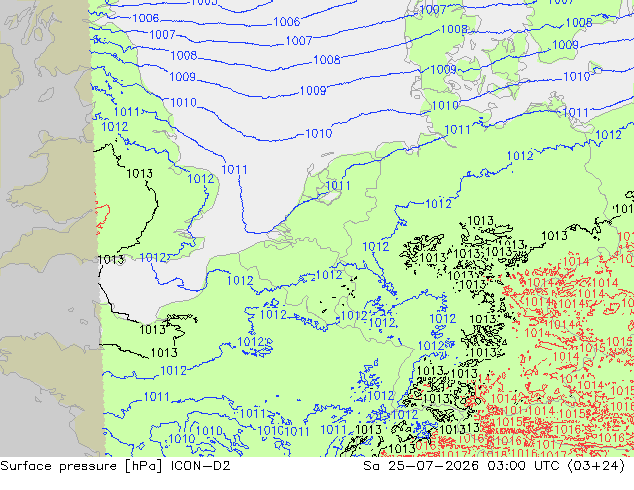Click the 'Surface pressure [hPa]' caption text
The height and width of the screenshot is (490, 634).
pyautogui.click(x=82, y=466)
